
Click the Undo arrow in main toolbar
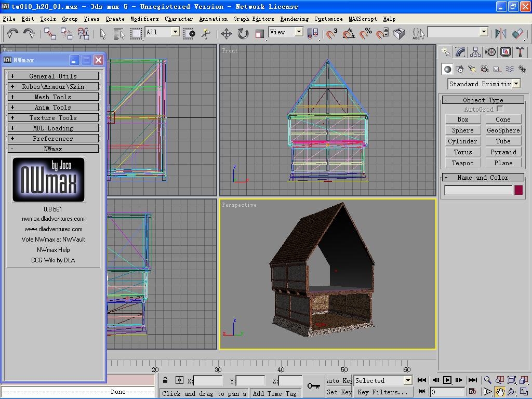click(12, 33)
